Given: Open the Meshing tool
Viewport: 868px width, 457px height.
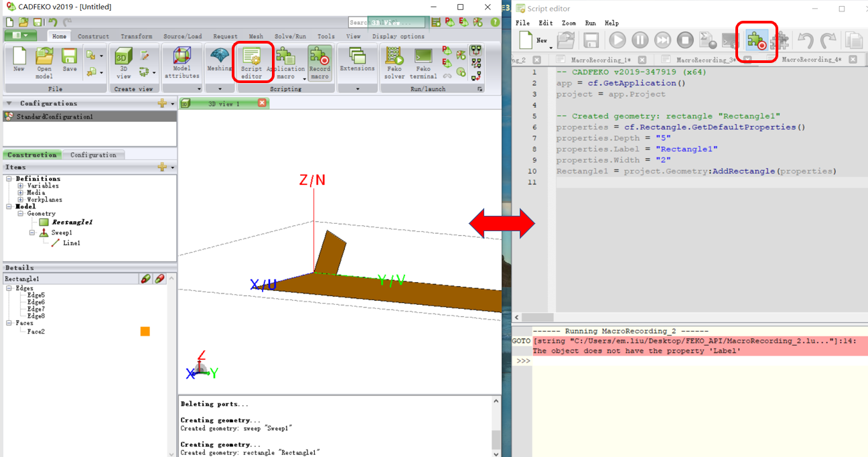Looking at the screenshot, I should click(220, 60).
